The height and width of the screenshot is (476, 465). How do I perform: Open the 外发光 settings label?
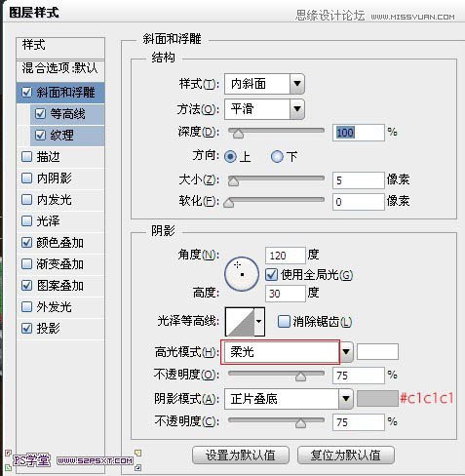(54, 307)
